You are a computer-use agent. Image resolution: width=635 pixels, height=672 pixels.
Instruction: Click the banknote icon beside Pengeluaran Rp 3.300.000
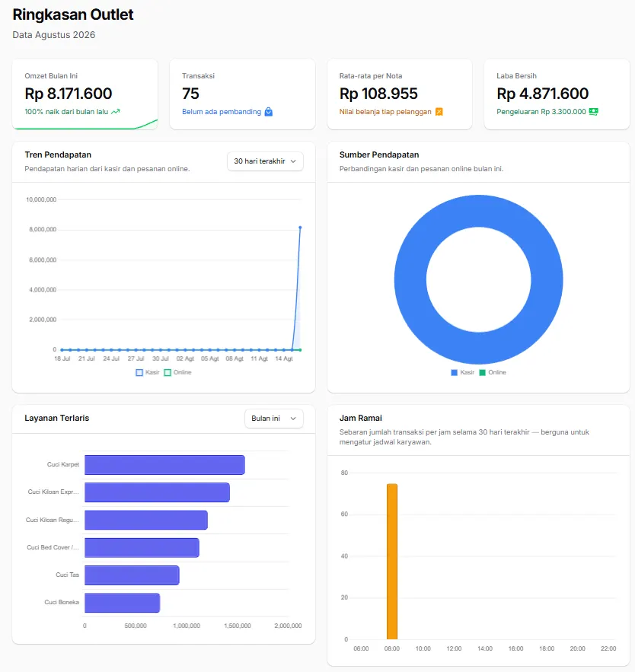(x=593, y=111)
